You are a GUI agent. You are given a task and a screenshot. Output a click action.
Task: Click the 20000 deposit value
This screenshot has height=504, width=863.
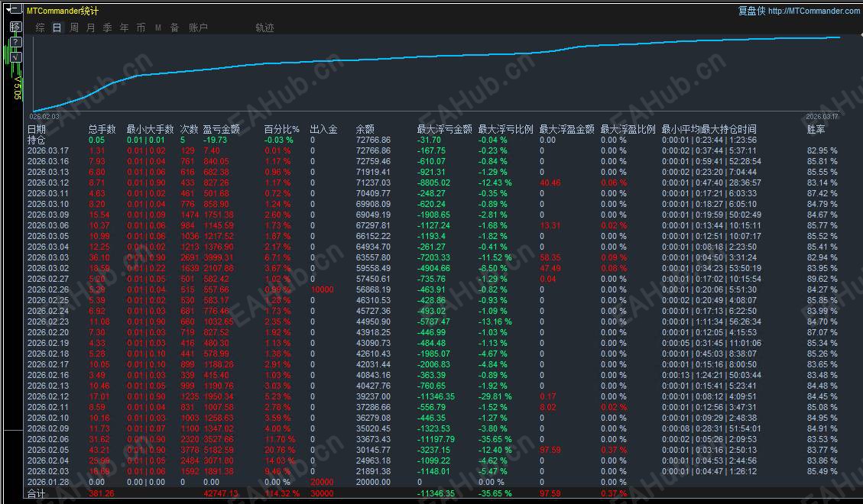[x=322, y=482]
